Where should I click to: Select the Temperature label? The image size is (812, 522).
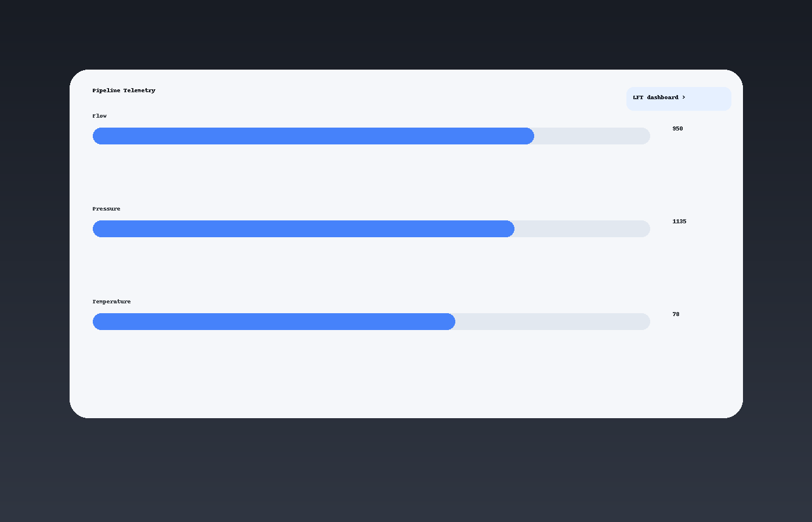(111, 302)
